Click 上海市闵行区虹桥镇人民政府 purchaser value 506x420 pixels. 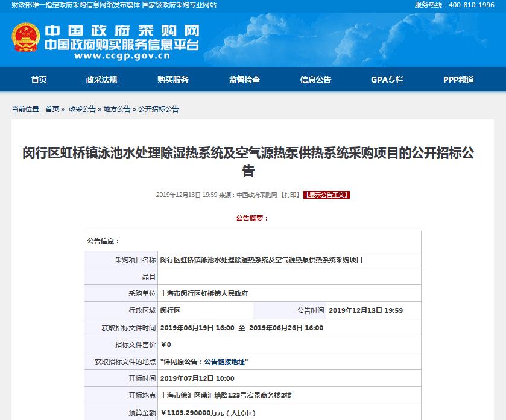click(x=204, y=293)
